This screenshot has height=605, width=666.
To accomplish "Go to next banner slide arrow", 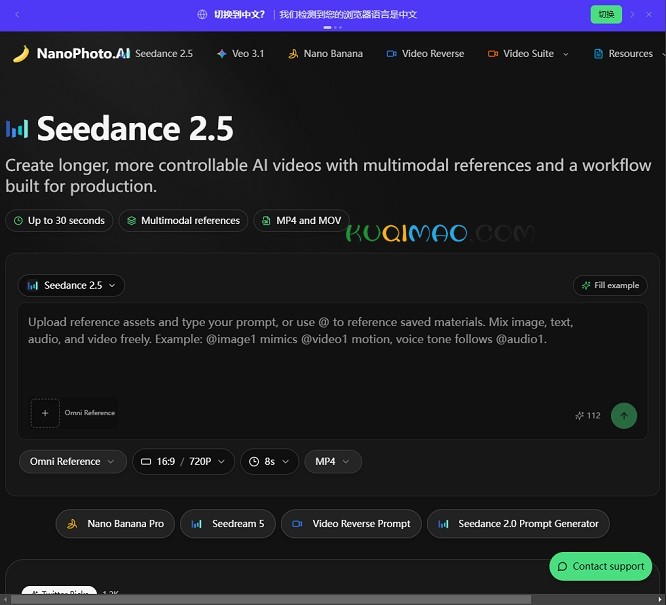I will (x=632, y=14).
